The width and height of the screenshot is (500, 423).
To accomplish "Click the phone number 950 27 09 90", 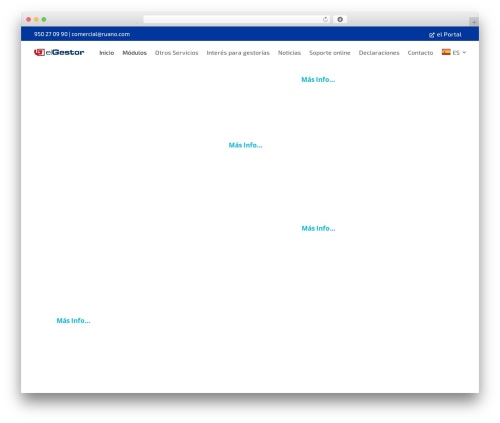I will coord(51,34).
